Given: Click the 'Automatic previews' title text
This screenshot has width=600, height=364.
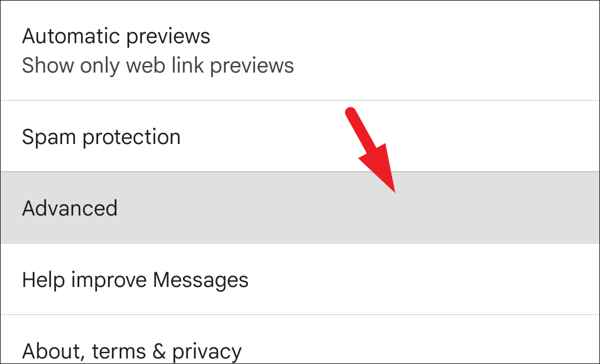Looking at the screenshot, I should 116,37.
